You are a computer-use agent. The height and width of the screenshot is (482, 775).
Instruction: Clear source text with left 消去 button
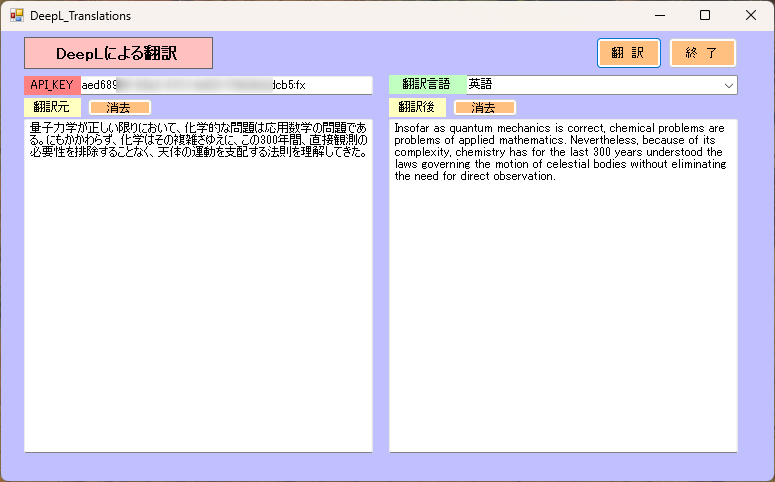click(119, 107)
